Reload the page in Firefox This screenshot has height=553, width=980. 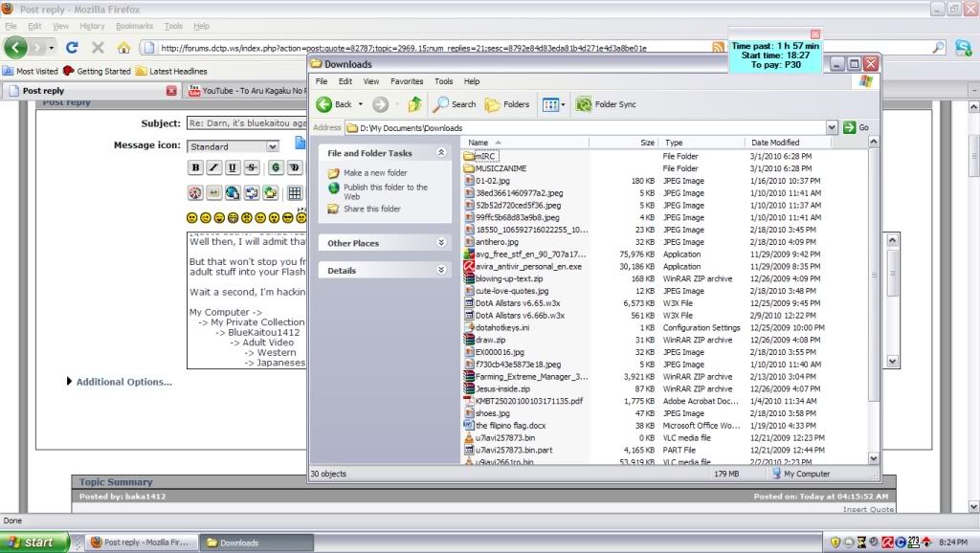(72, 48)
